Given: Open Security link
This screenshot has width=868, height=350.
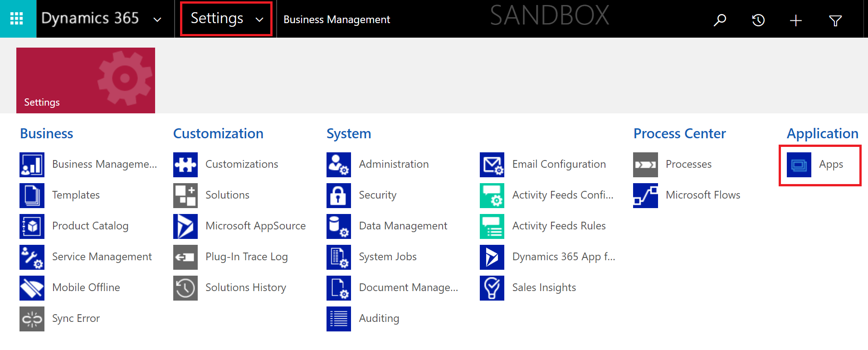Looking at the screenshot, I should [x=377, y=195].
